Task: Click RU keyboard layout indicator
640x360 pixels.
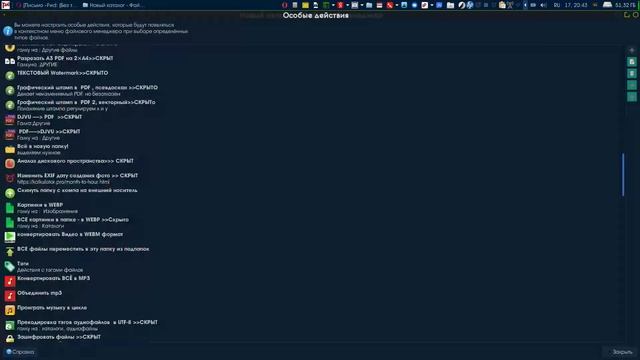Action: 557,5
